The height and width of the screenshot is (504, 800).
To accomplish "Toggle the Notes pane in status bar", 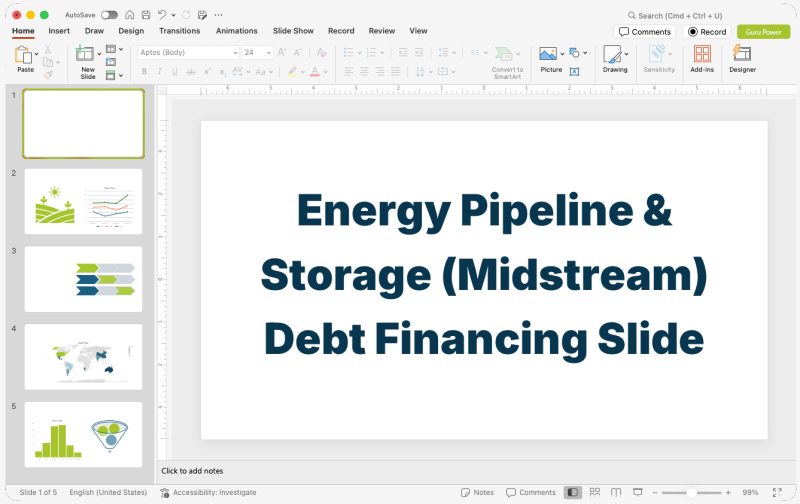I will [x=478, y=492].
